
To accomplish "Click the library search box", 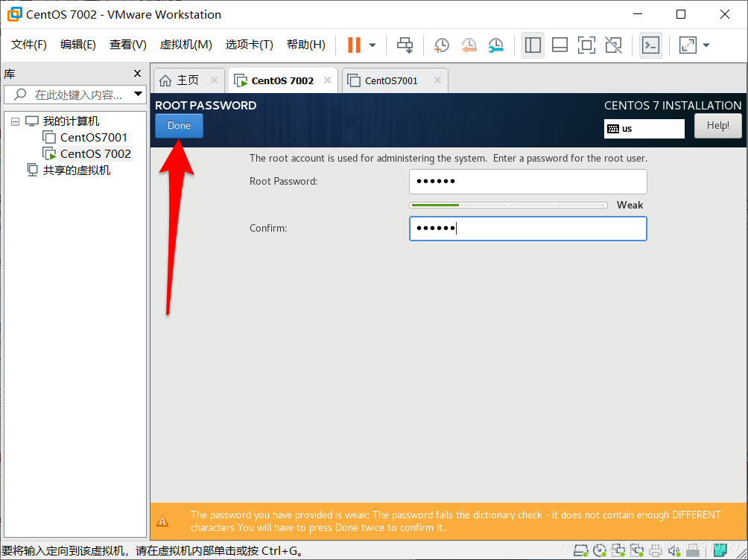I will click(74, 95).
